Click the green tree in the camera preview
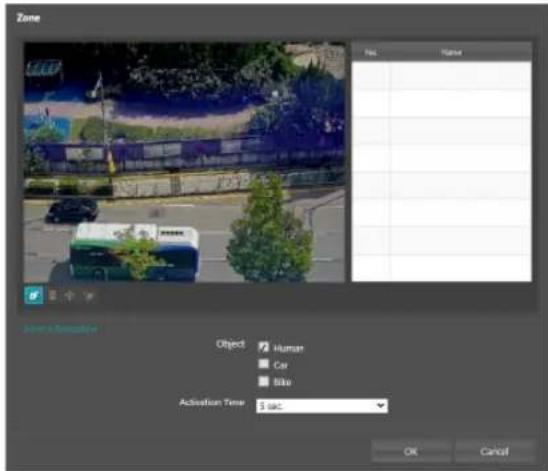 pos(269,231)
